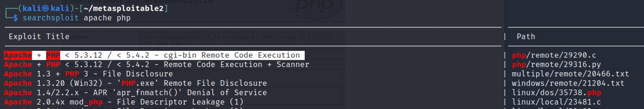Click the windows/remote/21204.txt path
This screenshot has height=109, width=644.
tap(568, 83)
